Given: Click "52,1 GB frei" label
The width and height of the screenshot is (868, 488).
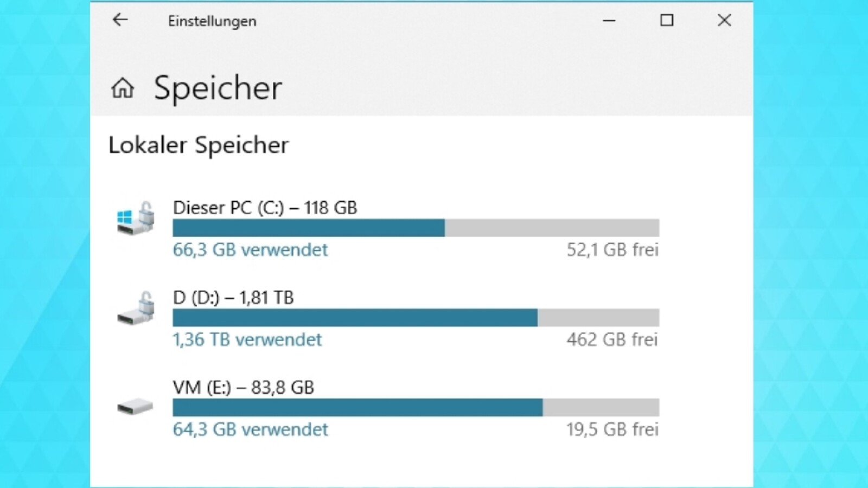Looking at the screenshot, I should (x=612, y=250).
